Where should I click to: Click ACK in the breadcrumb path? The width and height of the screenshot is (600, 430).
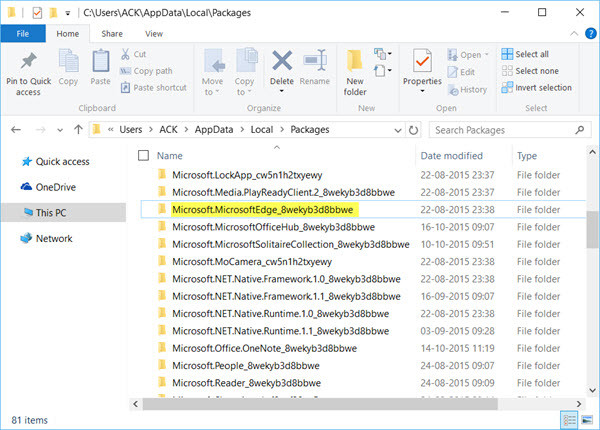168,130
